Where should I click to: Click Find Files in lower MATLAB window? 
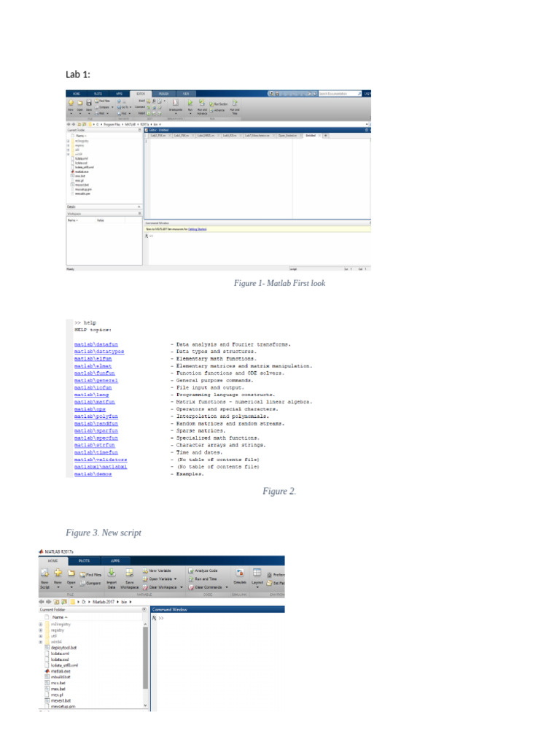(x=90, y=575)
